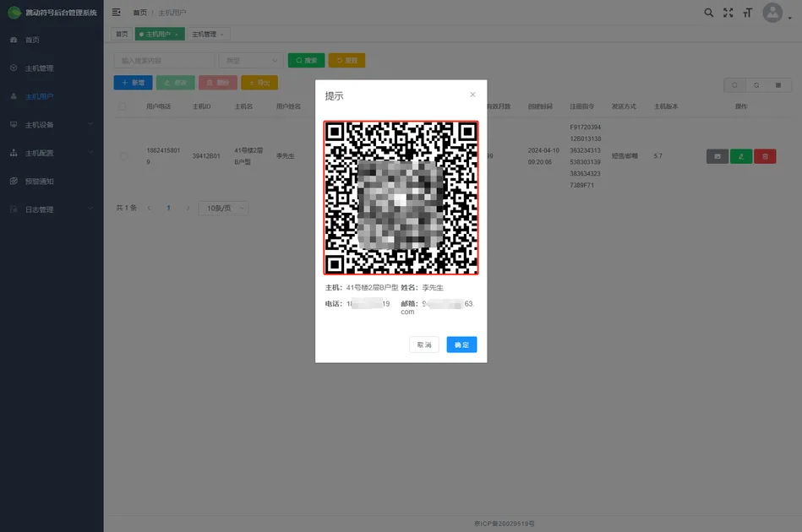Screen dimensions: 802x532
Task: Click the 确定 confirm button
Action: pyautogui.click(x=461, y=345)
